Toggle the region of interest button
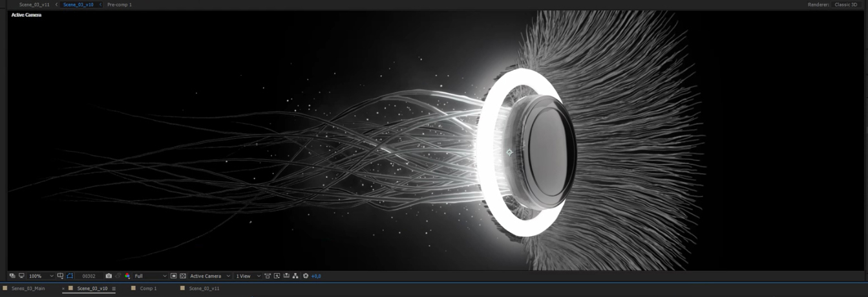 coord(173,276)
